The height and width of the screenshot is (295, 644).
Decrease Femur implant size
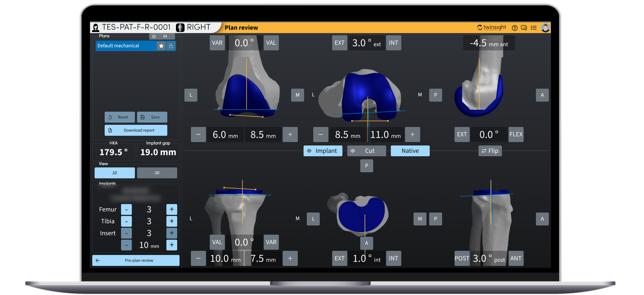tap(126, 209)
